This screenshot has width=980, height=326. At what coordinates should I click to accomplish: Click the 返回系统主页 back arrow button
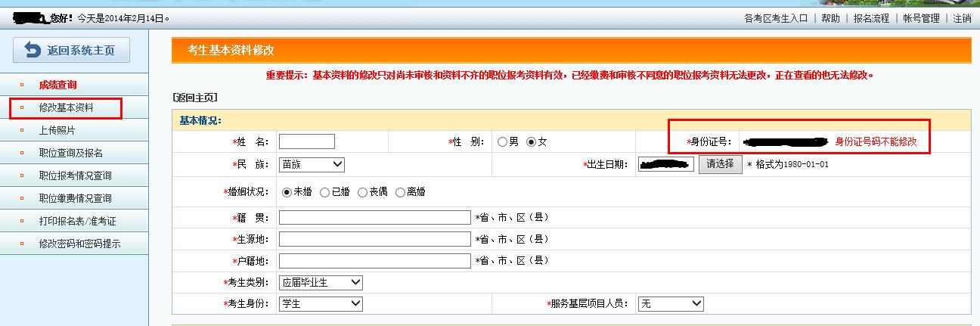71,51
